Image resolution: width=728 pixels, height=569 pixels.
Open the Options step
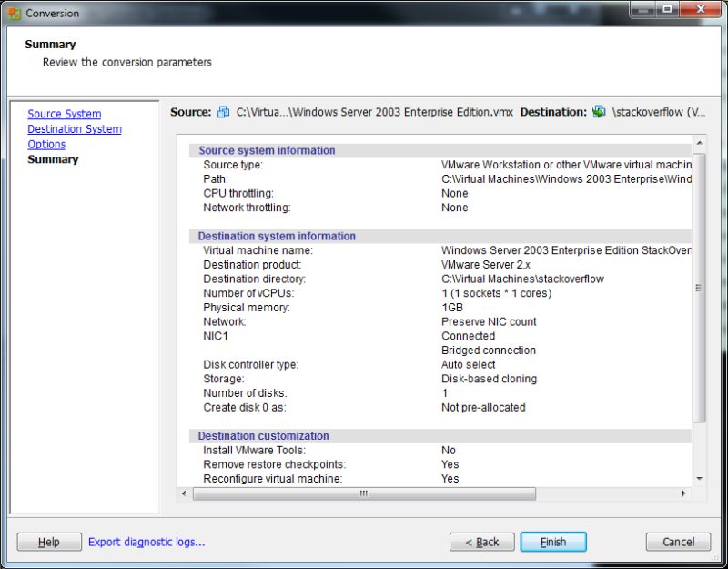click(46, 144)
